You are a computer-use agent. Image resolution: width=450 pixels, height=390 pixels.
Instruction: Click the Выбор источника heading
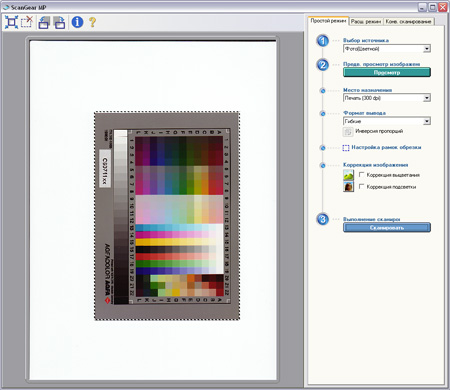(x=366, y=40)
